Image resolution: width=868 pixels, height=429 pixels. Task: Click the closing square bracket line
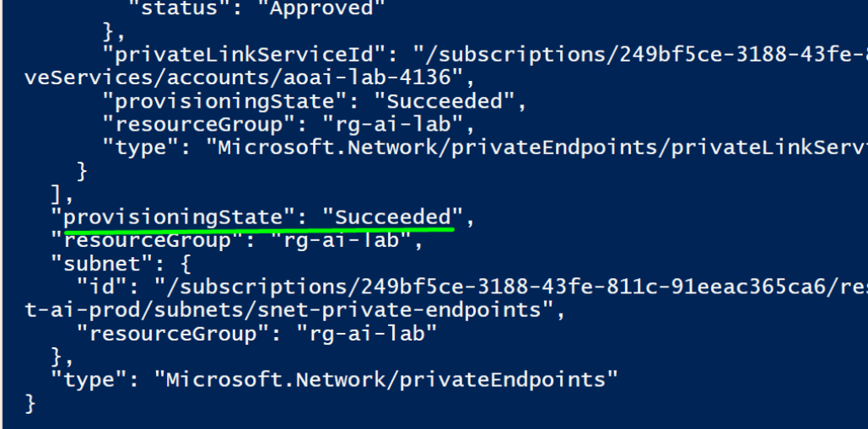point(61,194)
